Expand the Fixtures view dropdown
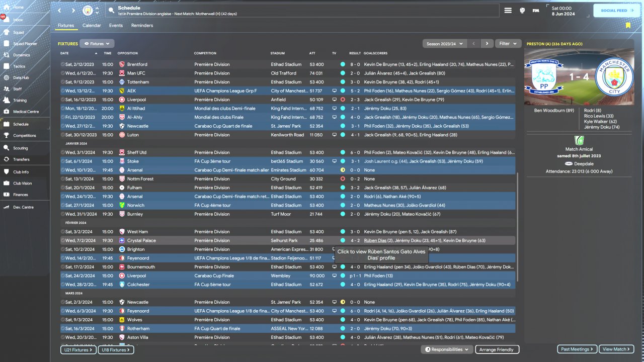644x362 pixels. pyautogui.click(x=97, y=44)
